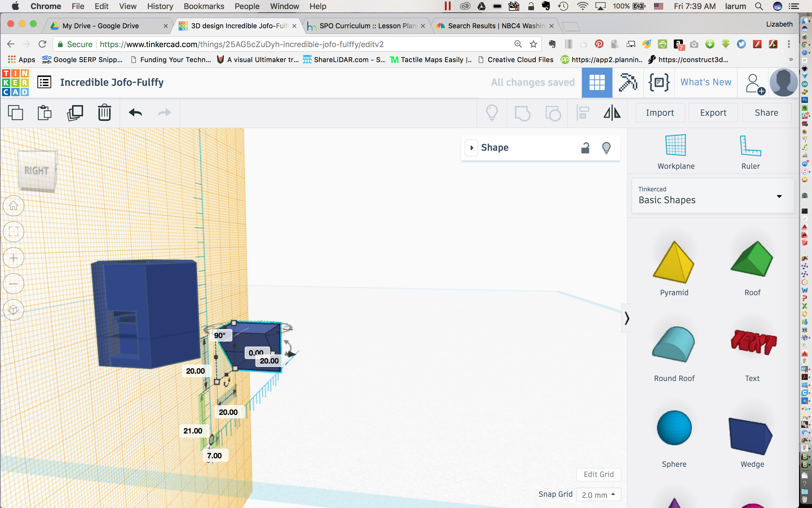This screenshot has height=508, width=812.
Task: Switch to SPO Curriculum tab
Action: 367,26
